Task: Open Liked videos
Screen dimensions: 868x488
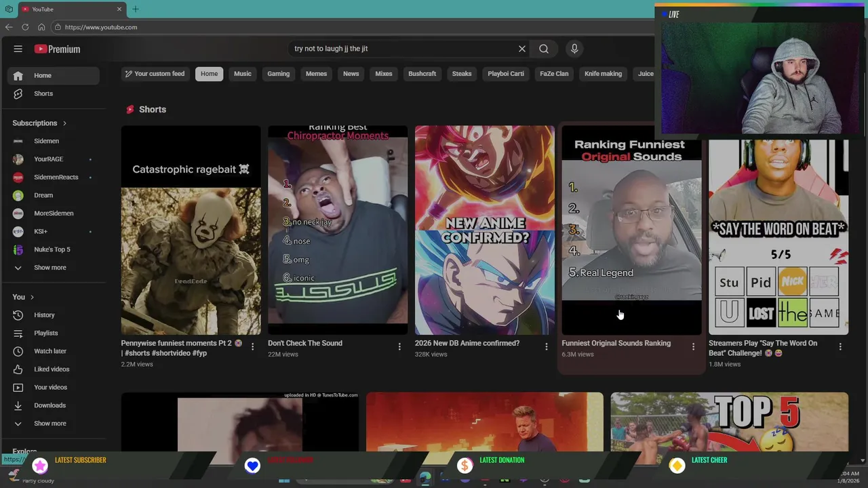Action: click(53, 369)
